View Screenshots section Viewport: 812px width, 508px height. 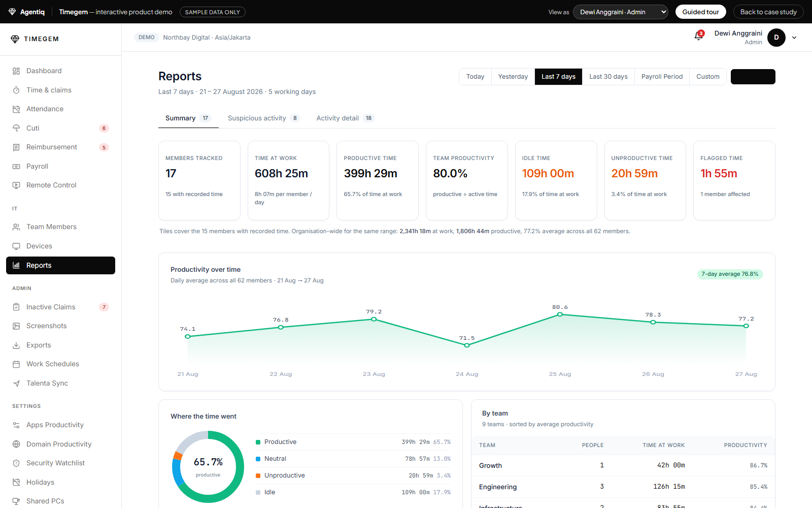60,326
